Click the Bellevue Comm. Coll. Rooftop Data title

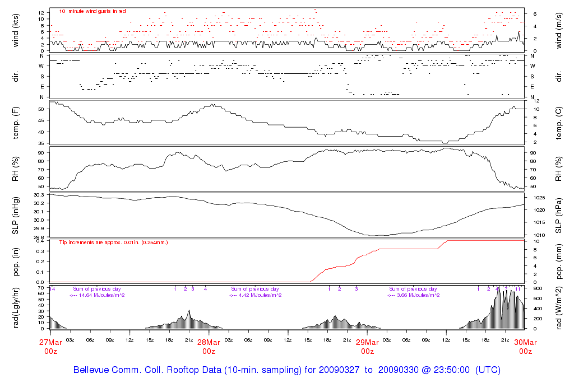[x=286, y=370]
